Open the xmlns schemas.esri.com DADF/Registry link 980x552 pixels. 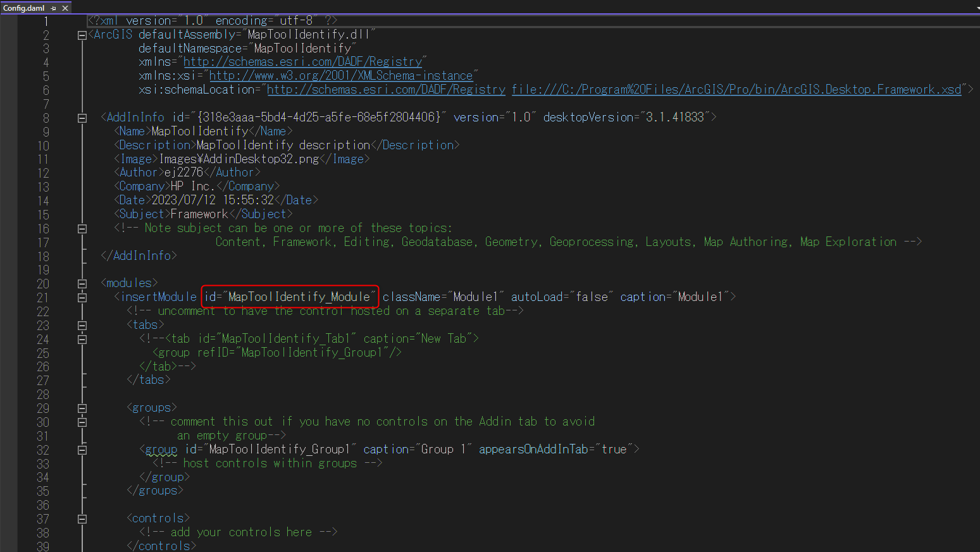pyautogui.click(x=302, y=62)
